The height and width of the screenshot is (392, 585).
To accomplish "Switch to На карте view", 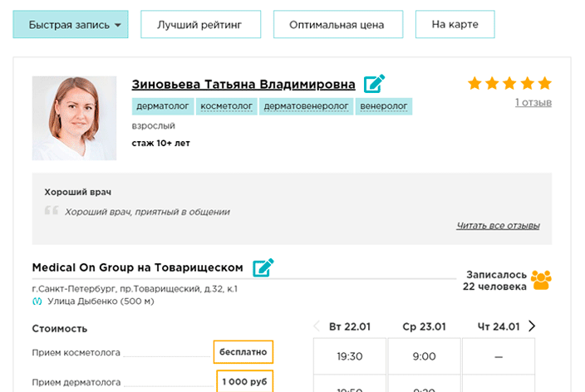I will click(455, 25).
